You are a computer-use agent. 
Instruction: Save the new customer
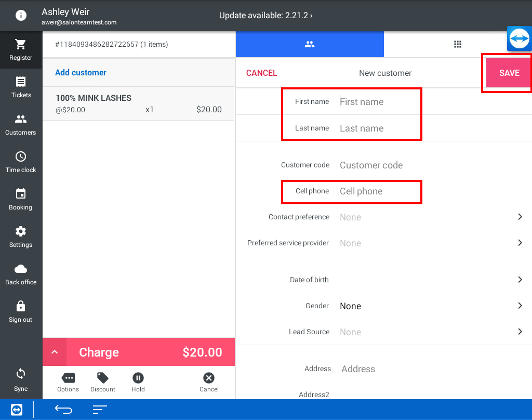(x=509, y=73)
